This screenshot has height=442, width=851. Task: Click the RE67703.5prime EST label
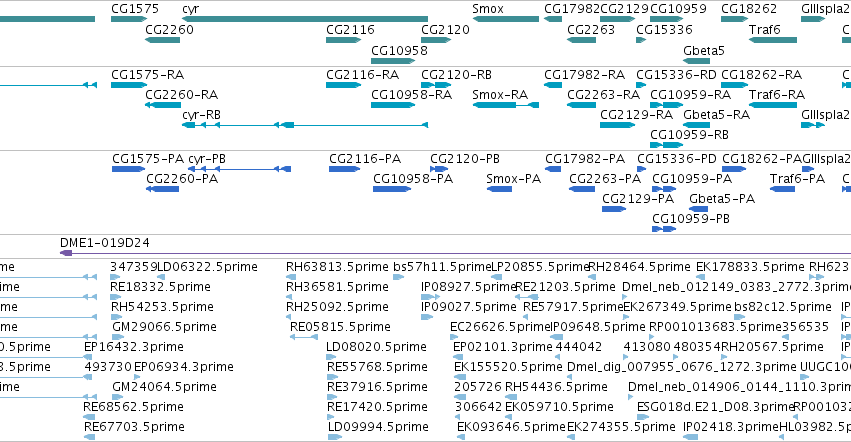pos(134,427)
